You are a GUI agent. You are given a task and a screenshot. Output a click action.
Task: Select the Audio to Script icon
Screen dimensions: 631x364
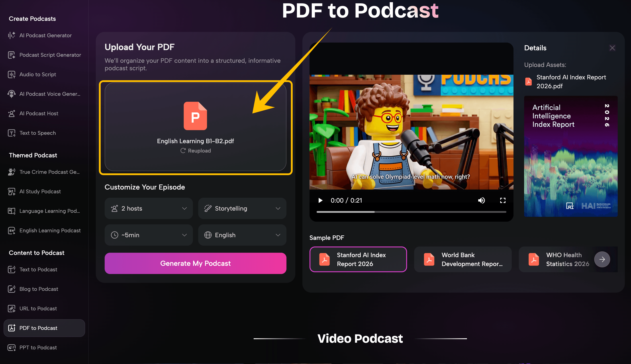[12, 74]
